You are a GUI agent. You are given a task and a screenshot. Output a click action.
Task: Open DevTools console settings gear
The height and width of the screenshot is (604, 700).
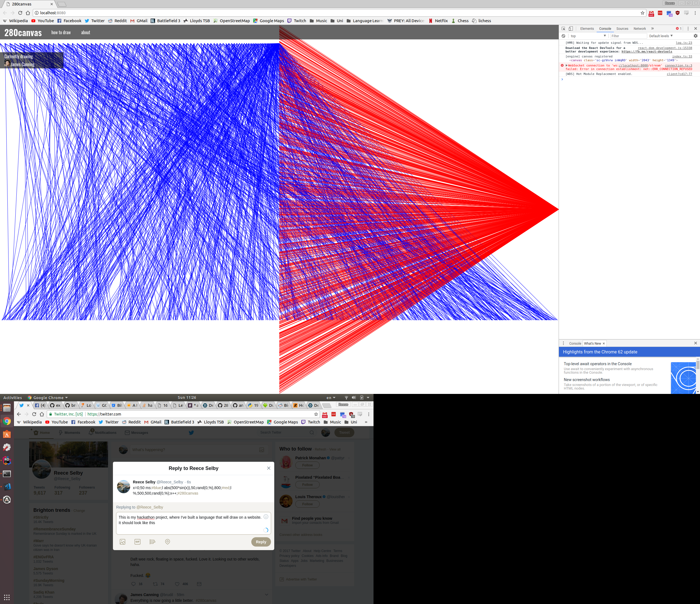tap(695, 36)
